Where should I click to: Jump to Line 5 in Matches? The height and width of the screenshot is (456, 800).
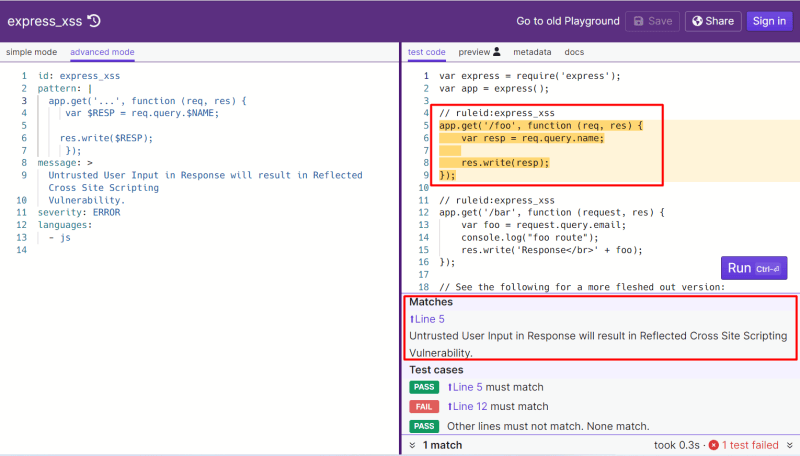pos(427,319)
